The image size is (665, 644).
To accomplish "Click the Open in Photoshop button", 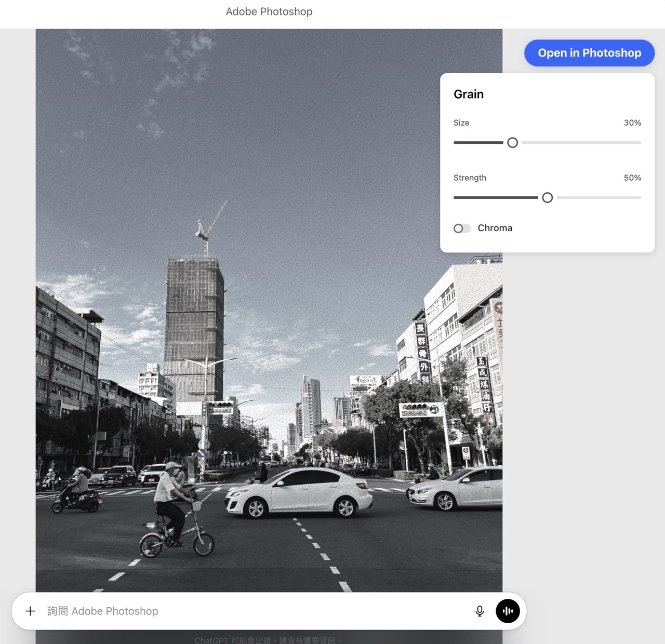I will (x=589, y=52).
